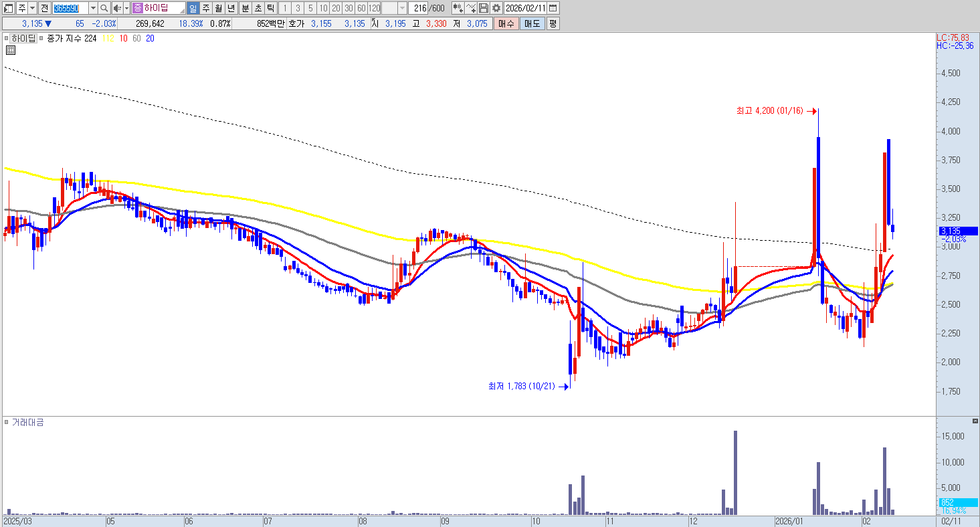This screenshot has height=527, width=980.
Task: Click the 매수 buy button
Action: click(x=506, y=23)
